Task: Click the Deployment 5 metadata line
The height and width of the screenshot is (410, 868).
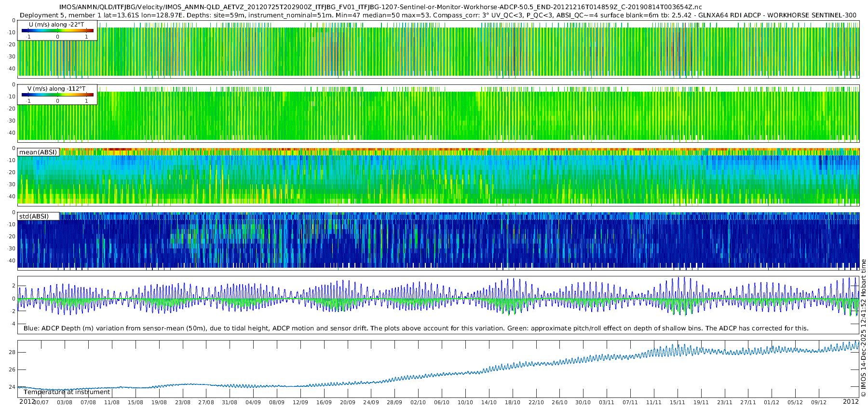Action: click(438, 15)
